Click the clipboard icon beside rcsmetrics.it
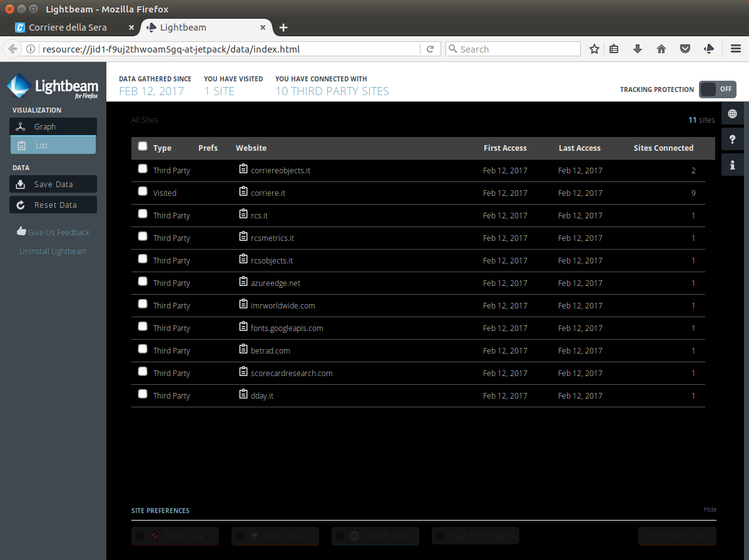The image size is (749, 560). [x=243, y=236]
